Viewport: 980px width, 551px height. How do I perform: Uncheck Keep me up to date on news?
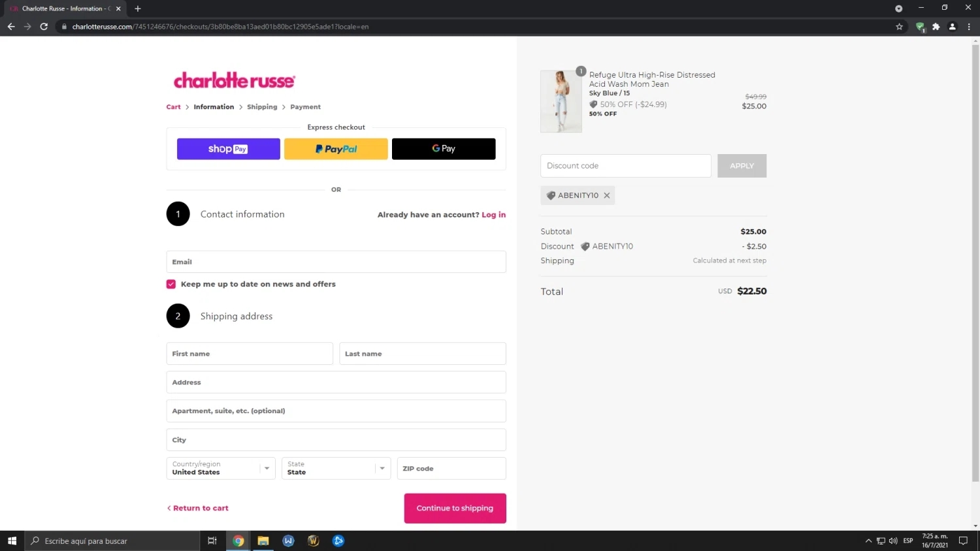[171, 284]
